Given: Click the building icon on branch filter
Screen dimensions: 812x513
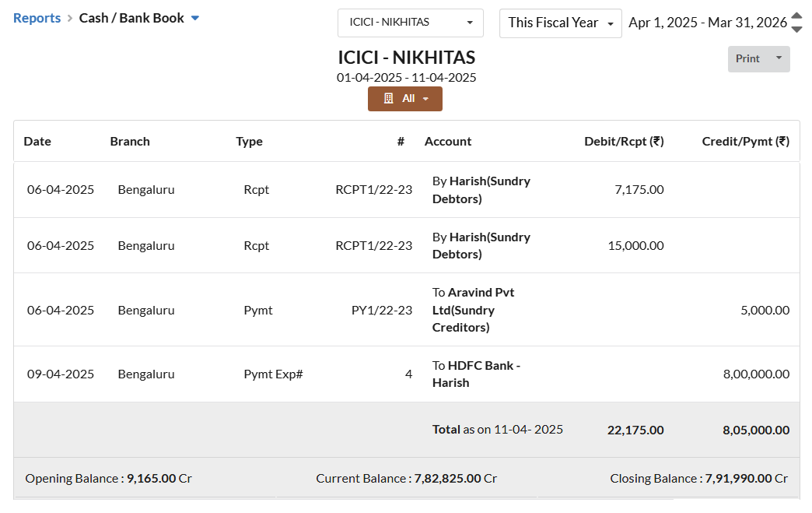Looking at the screenshot, I should [388, 98].
